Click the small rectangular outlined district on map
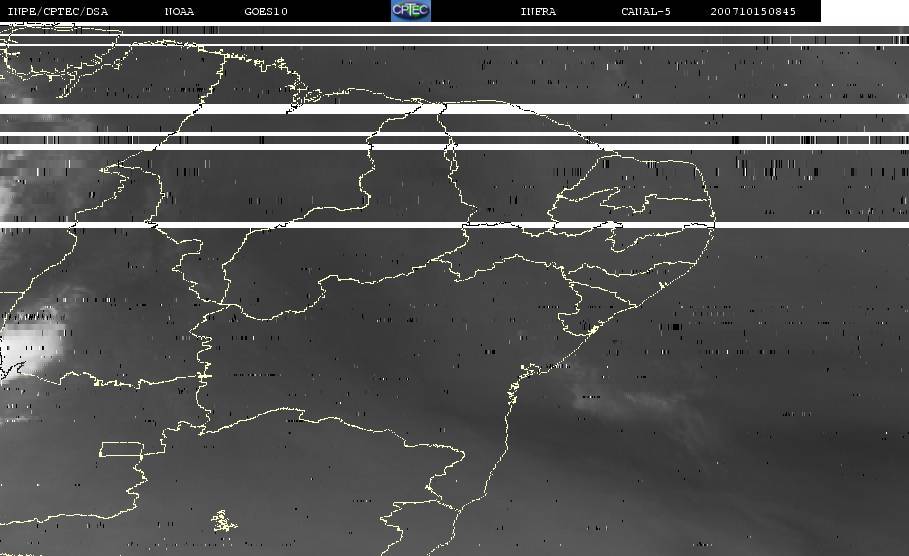909x556 pixels. click(121, 449)
